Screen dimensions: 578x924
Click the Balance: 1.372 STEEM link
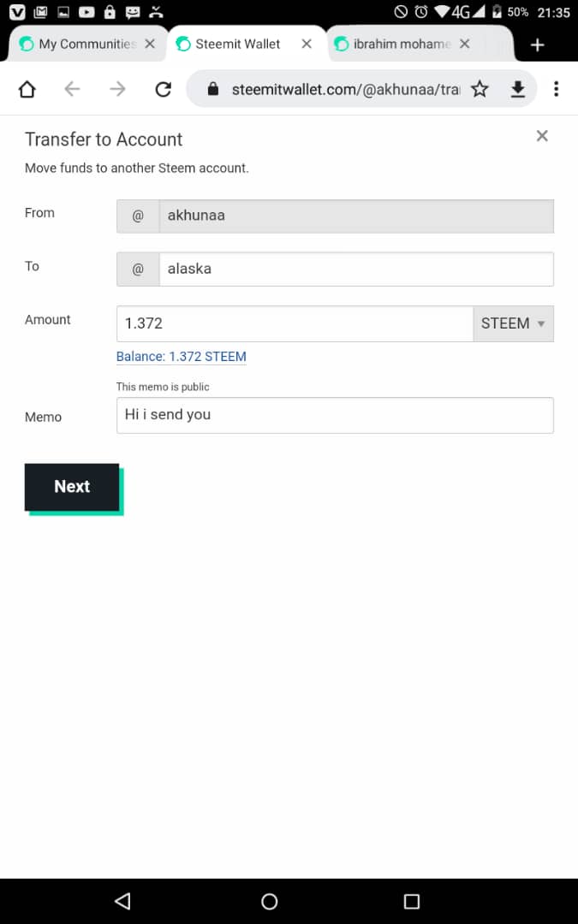(x=182, y=357)
